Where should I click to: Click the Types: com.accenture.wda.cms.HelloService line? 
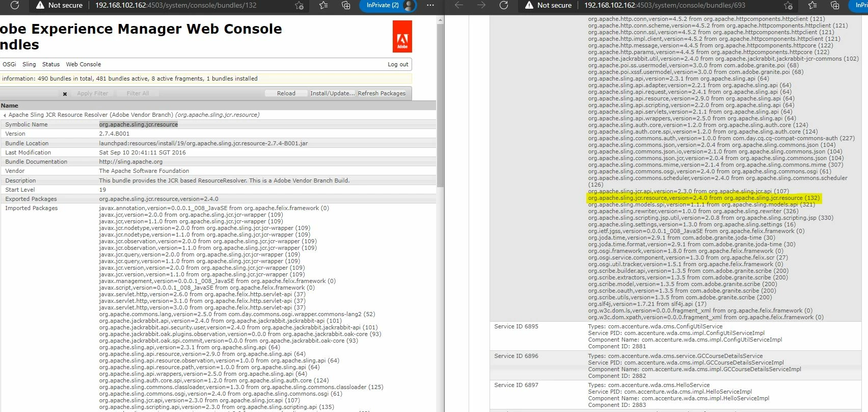(x=648, y=385)
